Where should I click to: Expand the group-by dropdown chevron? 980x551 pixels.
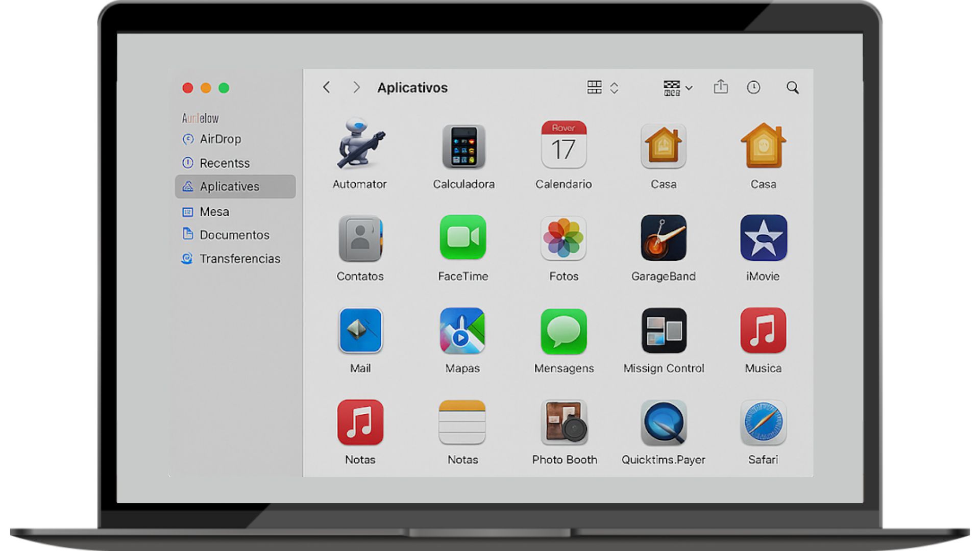tap(689, 88)
